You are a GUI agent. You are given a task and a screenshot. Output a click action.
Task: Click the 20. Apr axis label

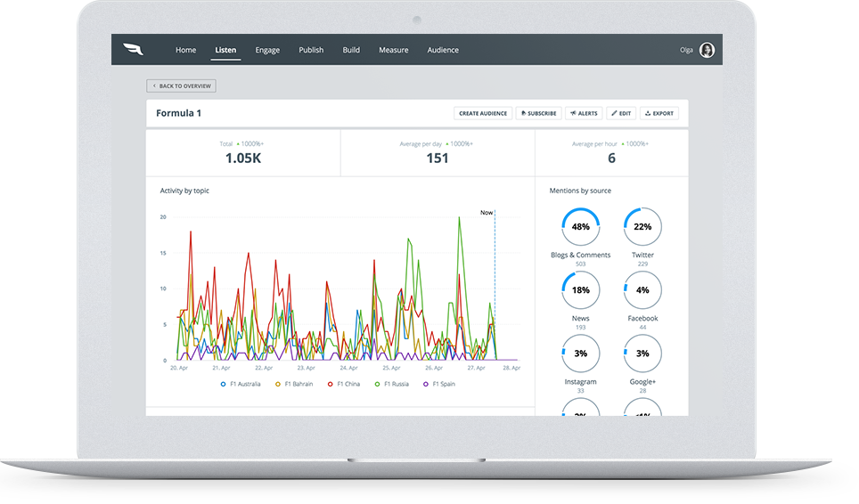pyautogui.click(x=178, y=368)
